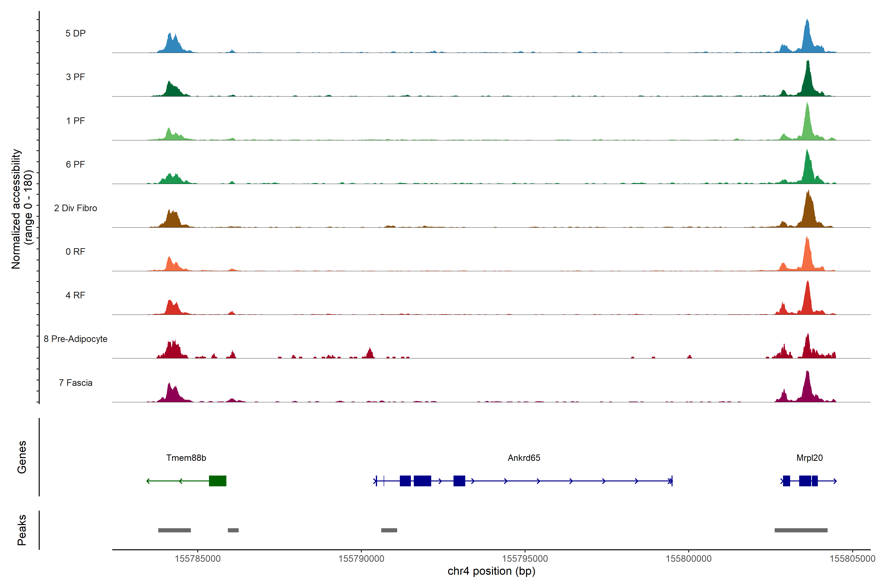The height and width of the screenshot is (588, 882).
Task: Click the Mrpl20 gene label
Action: click(809, 458)
